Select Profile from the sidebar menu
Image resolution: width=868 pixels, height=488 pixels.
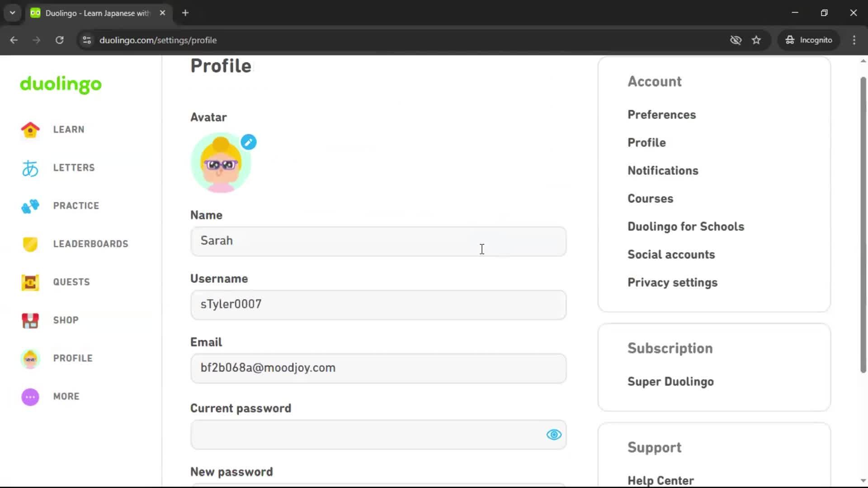pyautogui.click(x=72, y=358)
